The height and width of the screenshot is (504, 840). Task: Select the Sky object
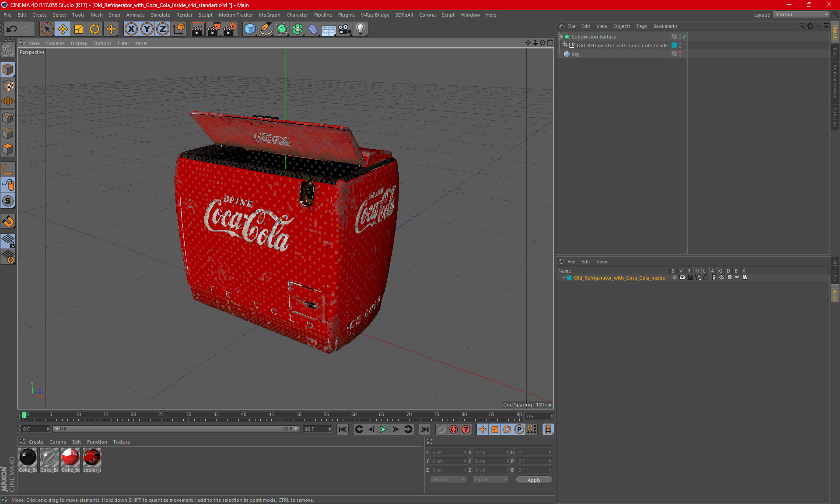(x=575, y=54)
